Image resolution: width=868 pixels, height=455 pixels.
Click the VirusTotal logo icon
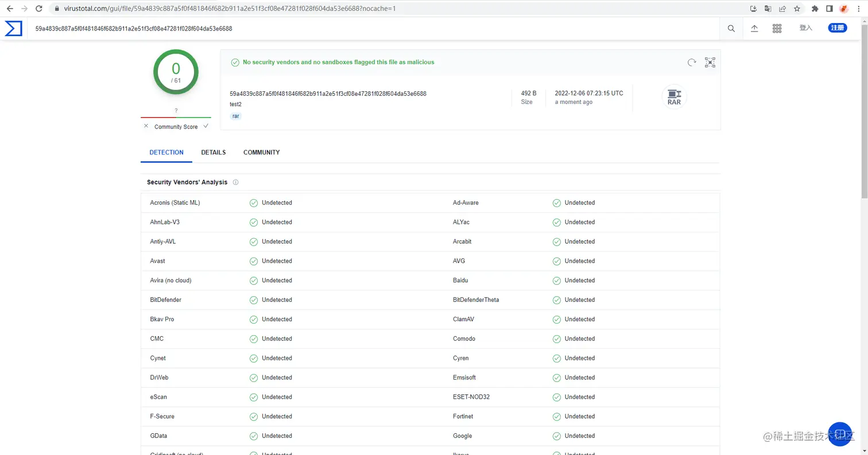tap(13, 29)
